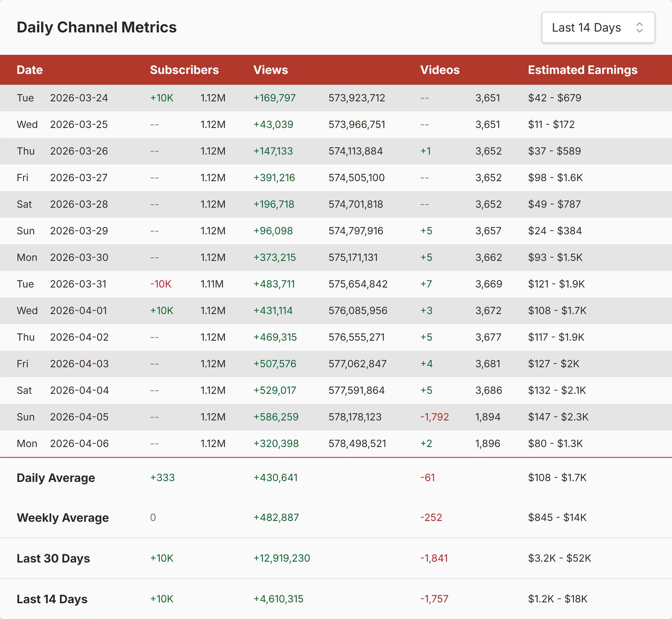Click the Daily Channel Metrics heading
Image resolution: width=672 pixels, height=619 pixels.
point(96,28)
